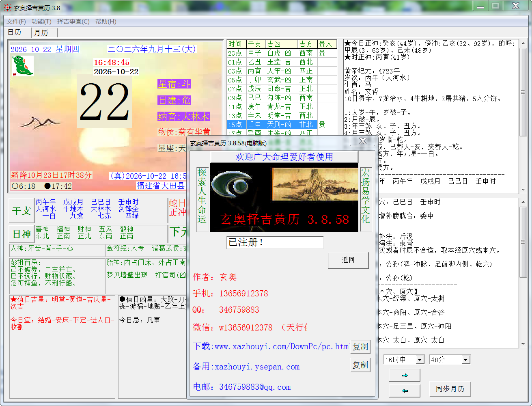Click the 吉方 column header
Viewport: 532px width, 406px height.
(x=308, y=44)
